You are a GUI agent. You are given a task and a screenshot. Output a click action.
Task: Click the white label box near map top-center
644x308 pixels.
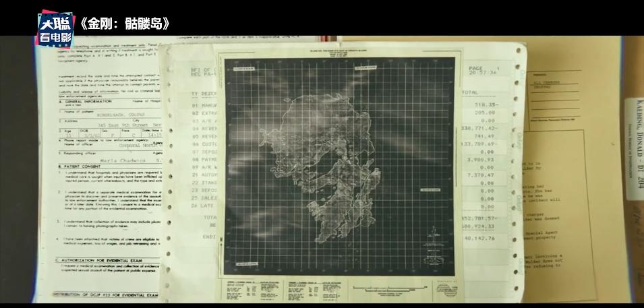pos(366,68)
